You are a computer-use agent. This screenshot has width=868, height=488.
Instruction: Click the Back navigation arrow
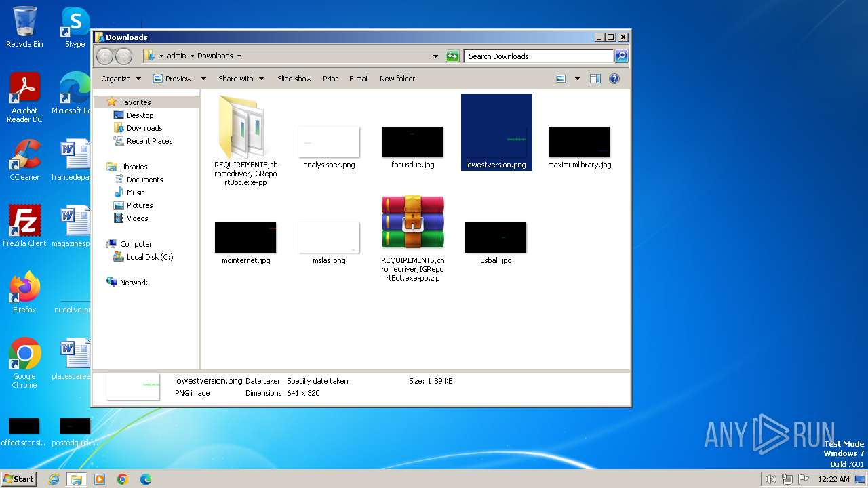[x=104, y=56]
